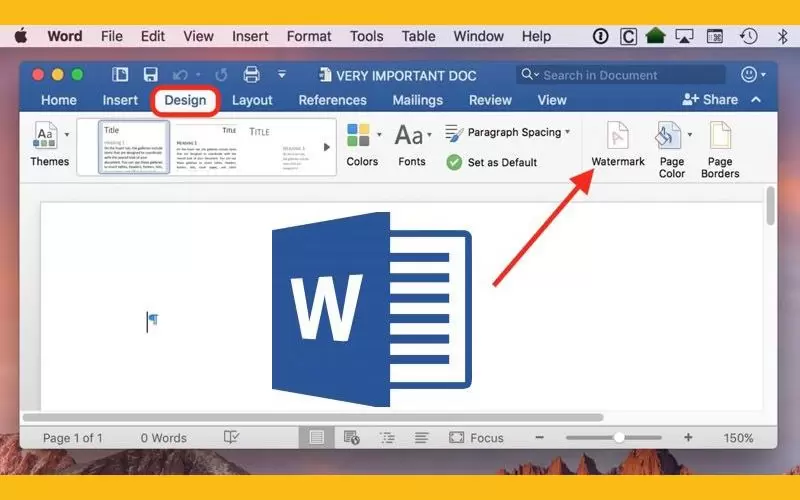The image size is (800, 500).
Task: Click the zoom out minus button
Action: pyautogui.click(x=539, y=437)
